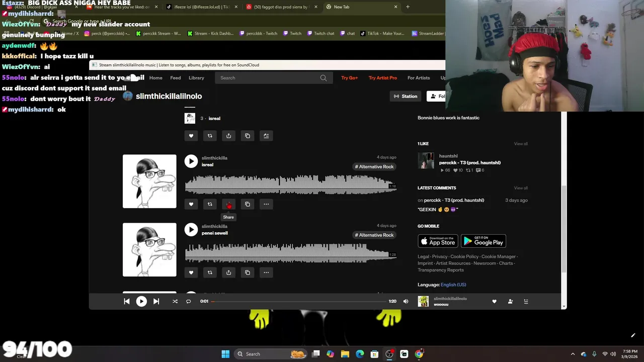Open the StreamLadder bookmark
The height and width of the screenshot is (362, 644).
point(428,34)
